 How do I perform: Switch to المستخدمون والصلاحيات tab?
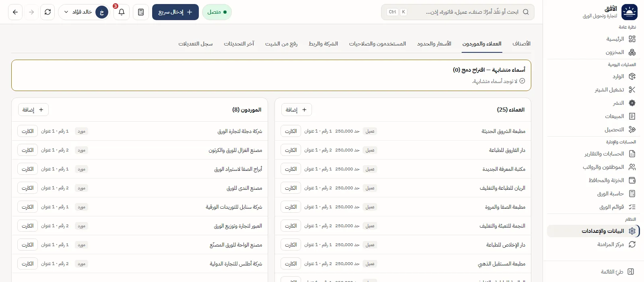(378, 44)
